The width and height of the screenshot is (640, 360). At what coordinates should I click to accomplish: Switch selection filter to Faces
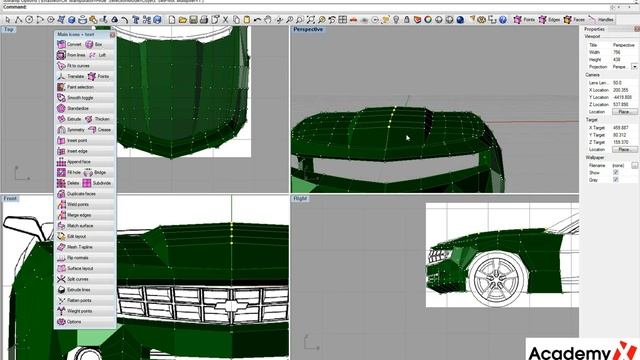click(574, 19)
